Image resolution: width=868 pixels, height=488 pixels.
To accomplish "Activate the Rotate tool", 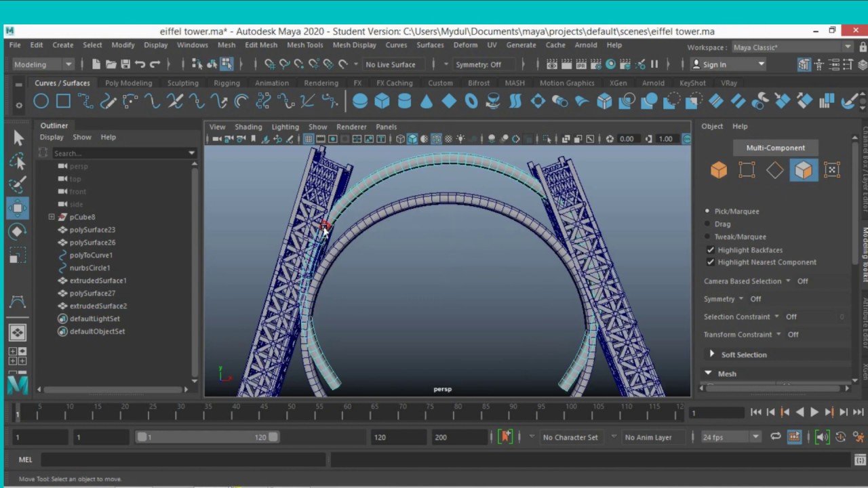I will tap(18, 232).
